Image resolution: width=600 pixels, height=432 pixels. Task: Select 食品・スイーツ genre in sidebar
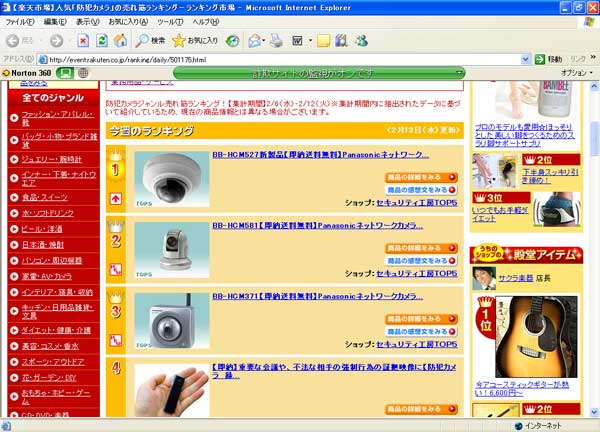pos(44,197)
